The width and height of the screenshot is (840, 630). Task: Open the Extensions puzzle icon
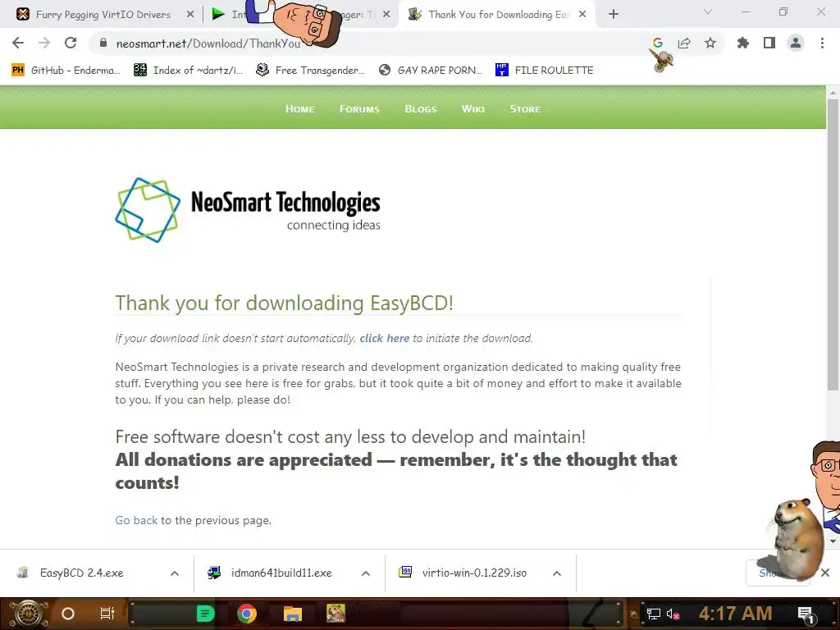[x=743, y=43]
